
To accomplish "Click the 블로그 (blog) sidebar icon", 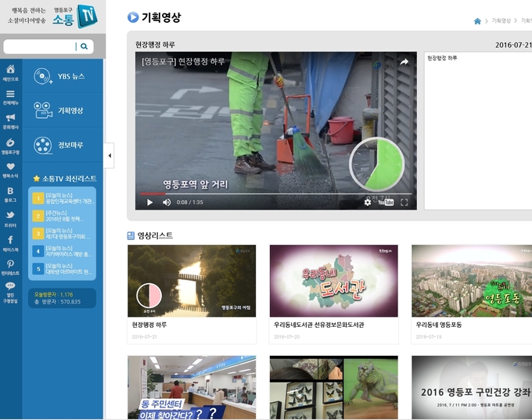I will [x=10, y=192].
